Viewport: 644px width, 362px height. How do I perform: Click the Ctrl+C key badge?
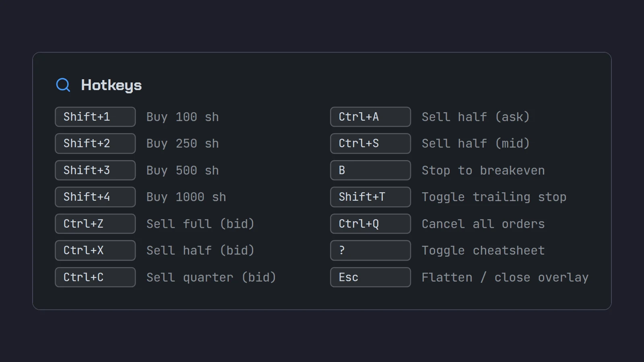95,277
